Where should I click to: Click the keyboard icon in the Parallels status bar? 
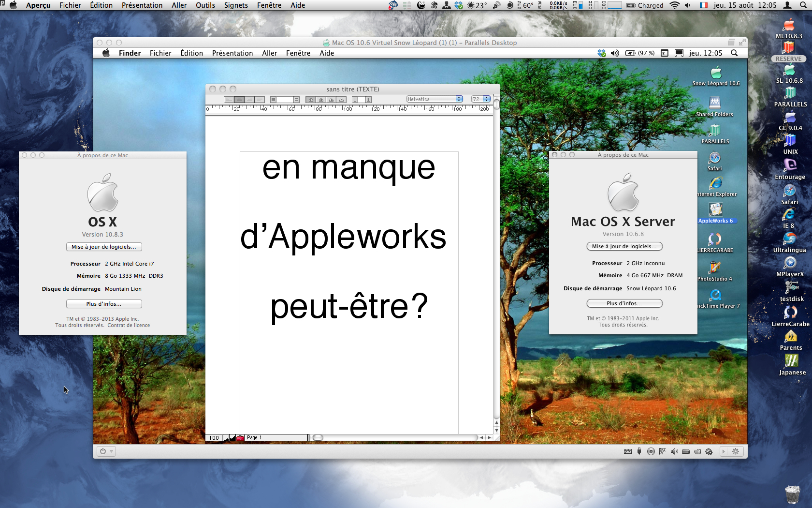pyautogui.click(x=628, y=451)
